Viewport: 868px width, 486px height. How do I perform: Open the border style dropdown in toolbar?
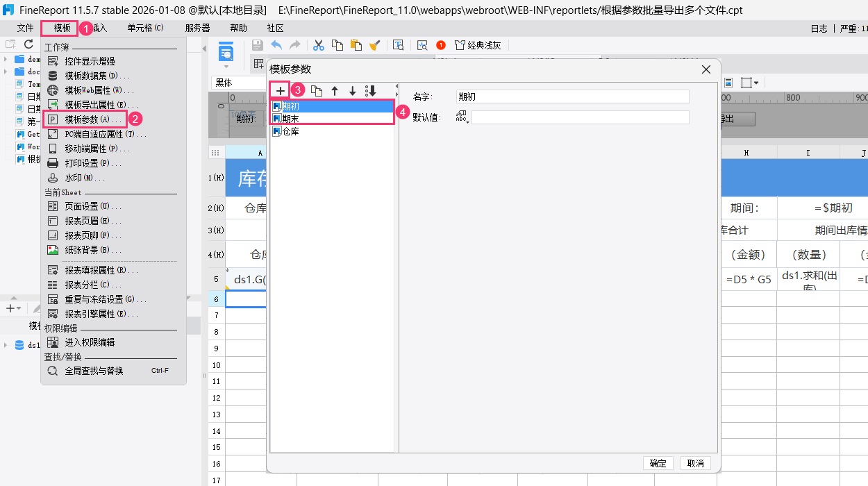(750, 83)
